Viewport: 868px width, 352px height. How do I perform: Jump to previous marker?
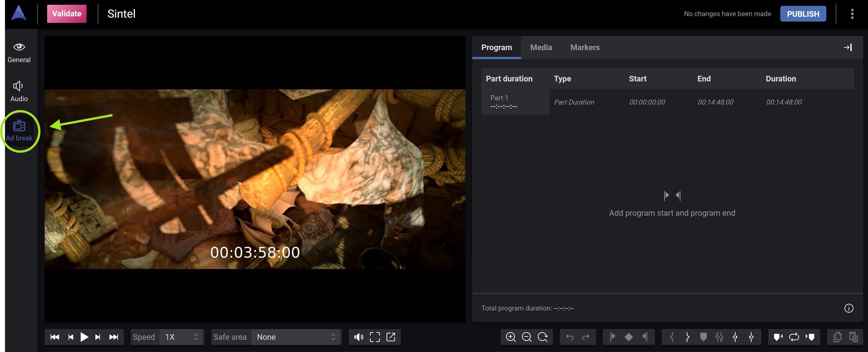coord(778,337)
